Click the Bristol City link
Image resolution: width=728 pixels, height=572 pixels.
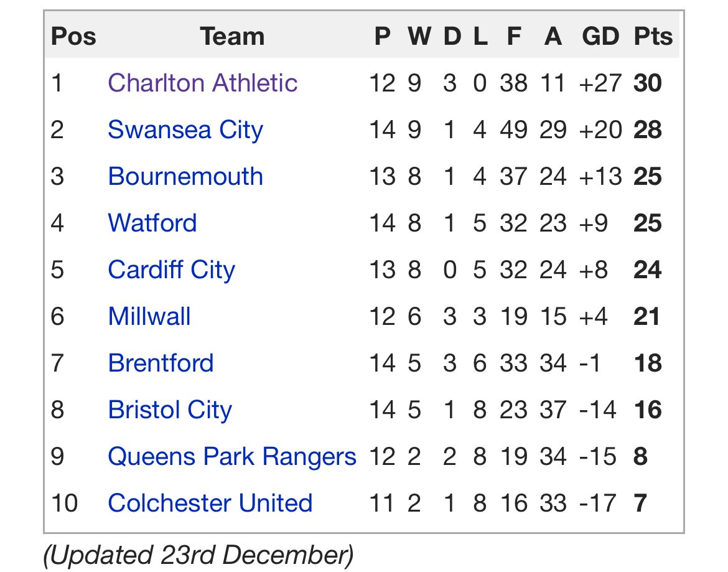169,410
